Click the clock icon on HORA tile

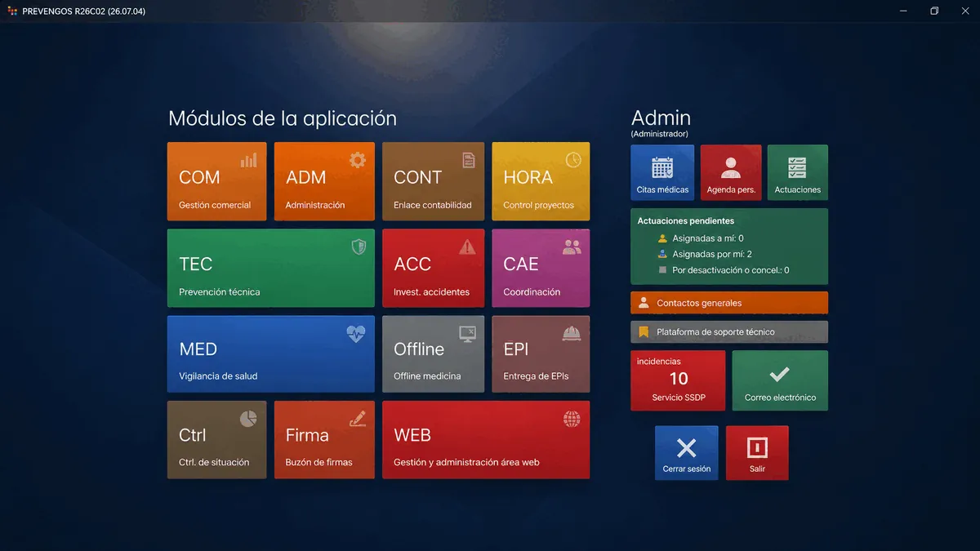click(x=573, y=159)
